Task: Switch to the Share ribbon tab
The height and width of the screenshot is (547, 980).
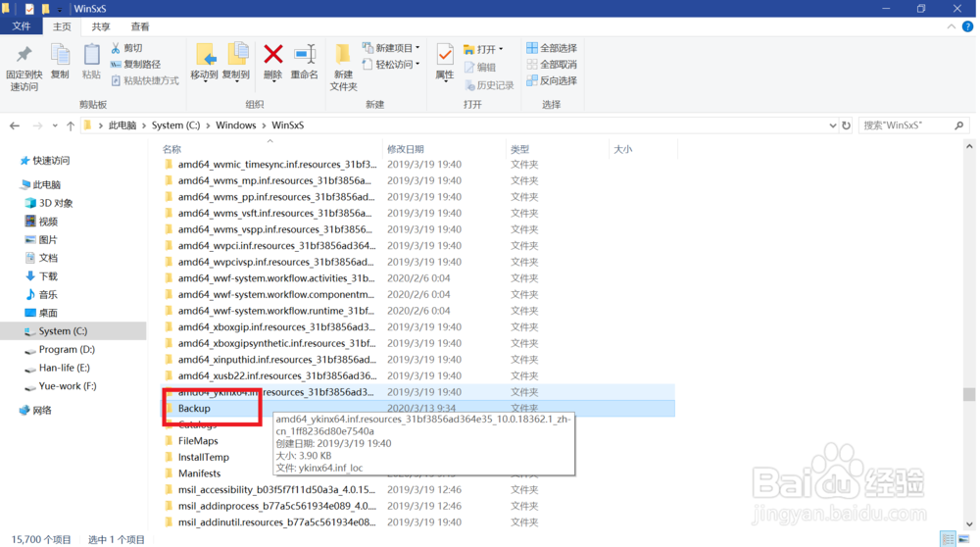Action: click(101, 26)
